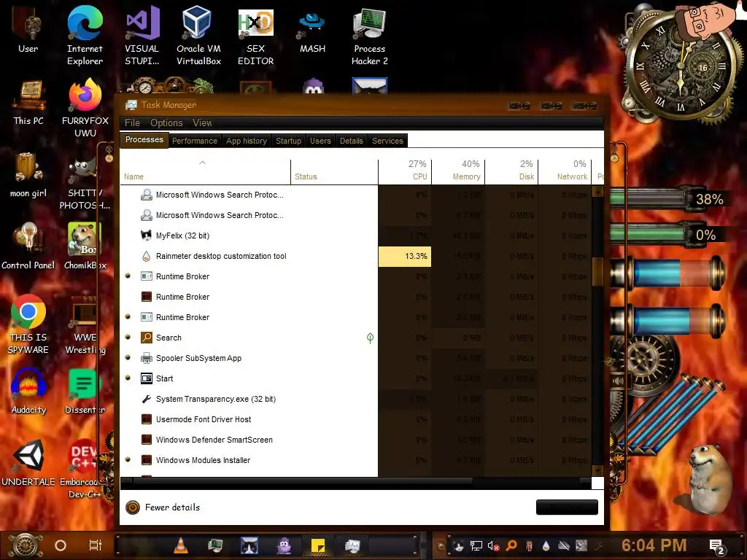Open the View menu in Task Manager

(x=202, y=122)
